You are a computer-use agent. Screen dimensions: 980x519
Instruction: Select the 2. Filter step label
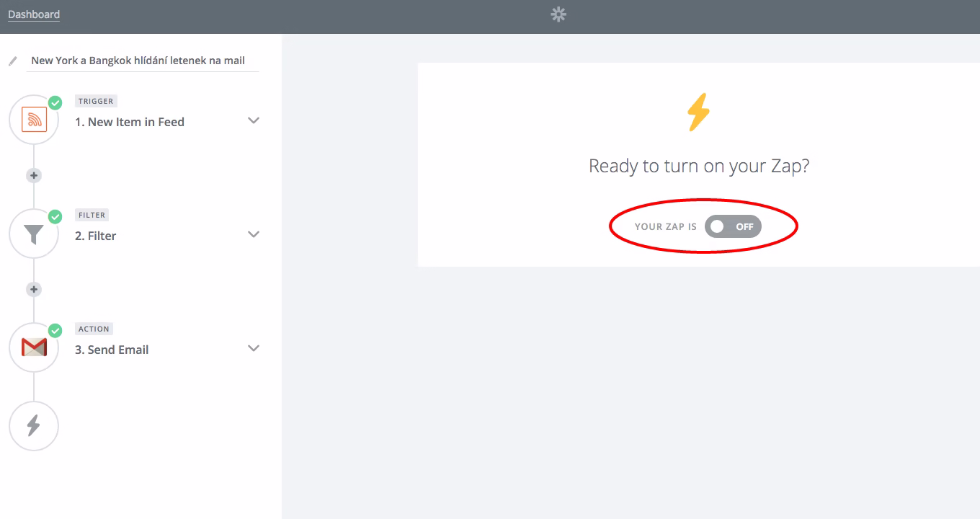[96, 236]
